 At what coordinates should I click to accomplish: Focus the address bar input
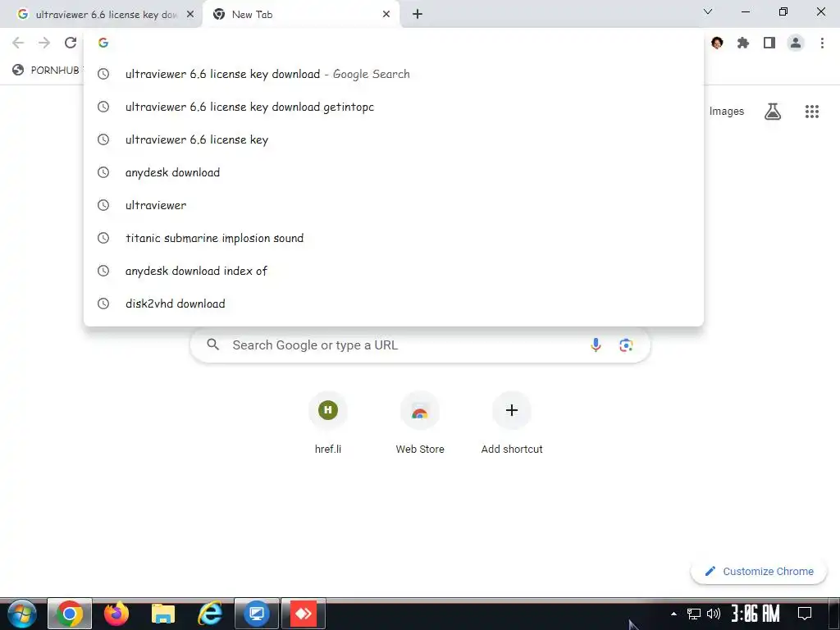coord(394,43)
